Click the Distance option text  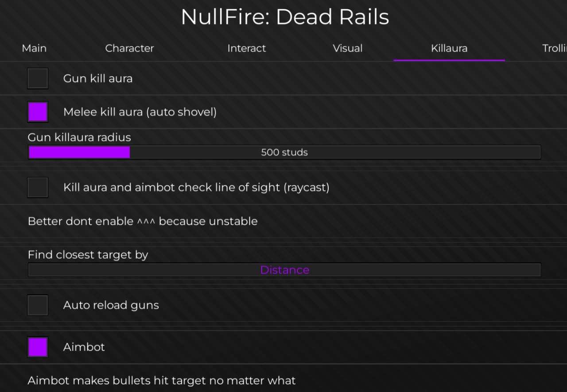pyautogui.click(x=284, y=270)
